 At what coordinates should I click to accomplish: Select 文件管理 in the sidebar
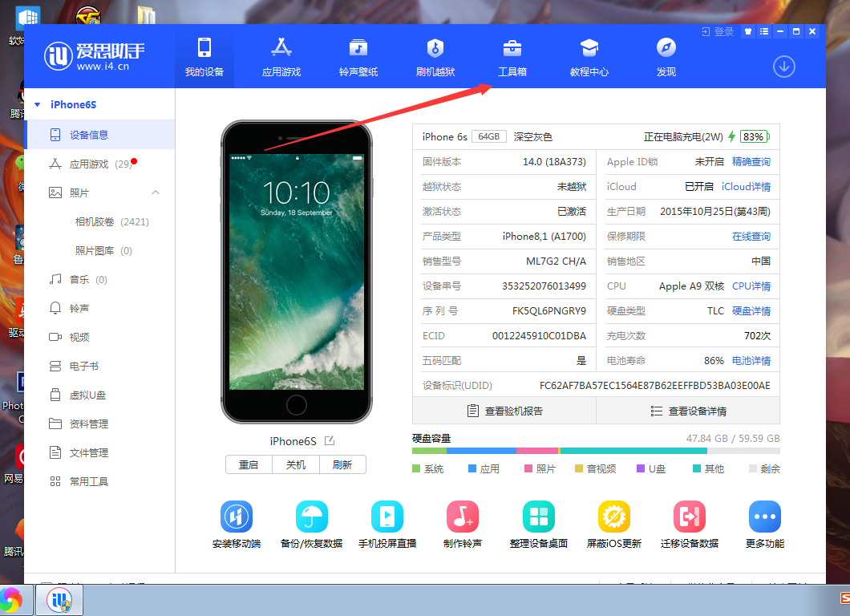coord(99,452)
